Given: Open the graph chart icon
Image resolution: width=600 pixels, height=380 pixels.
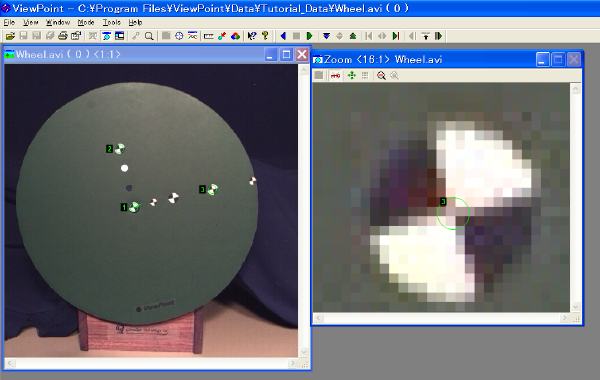Looking at the screenshot, I should (x=192, y=36).
